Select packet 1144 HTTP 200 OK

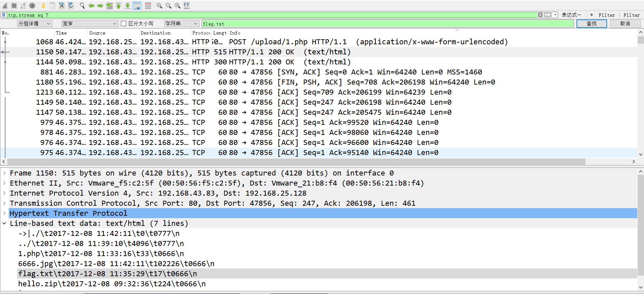coord(319,62)
